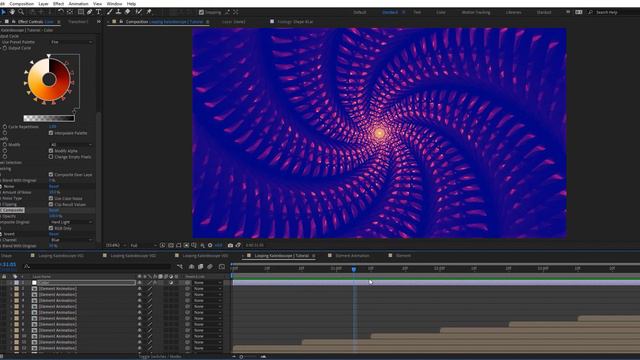
Task: Open Parent dropdown for layer 2
Action: 208,289
